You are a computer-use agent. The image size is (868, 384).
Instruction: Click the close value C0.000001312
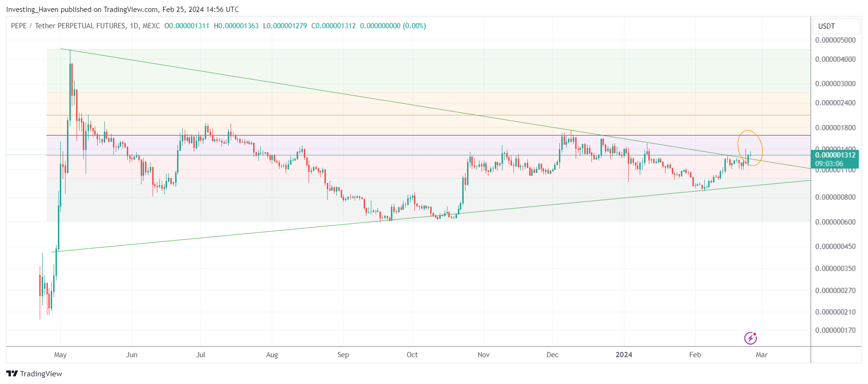334,26
